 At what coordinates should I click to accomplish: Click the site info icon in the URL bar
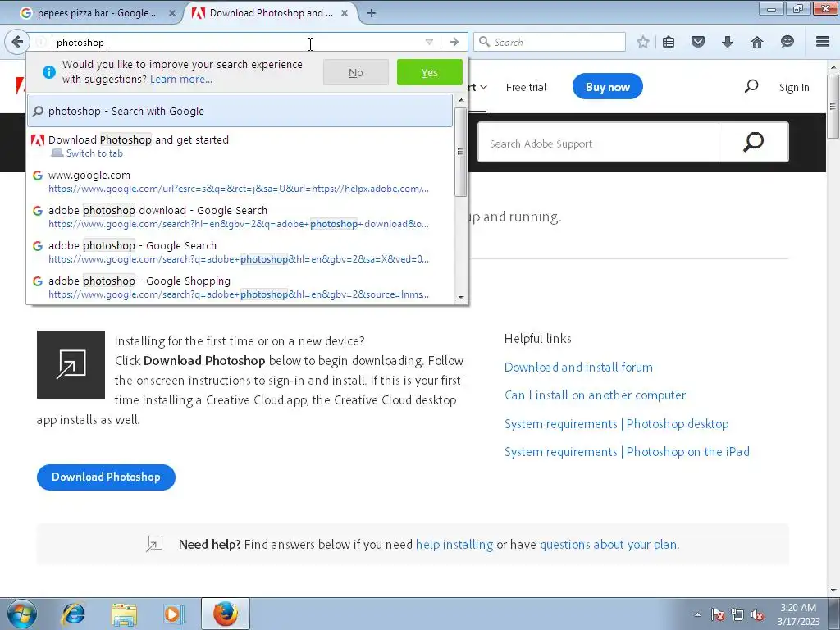[x=41, y=42]
